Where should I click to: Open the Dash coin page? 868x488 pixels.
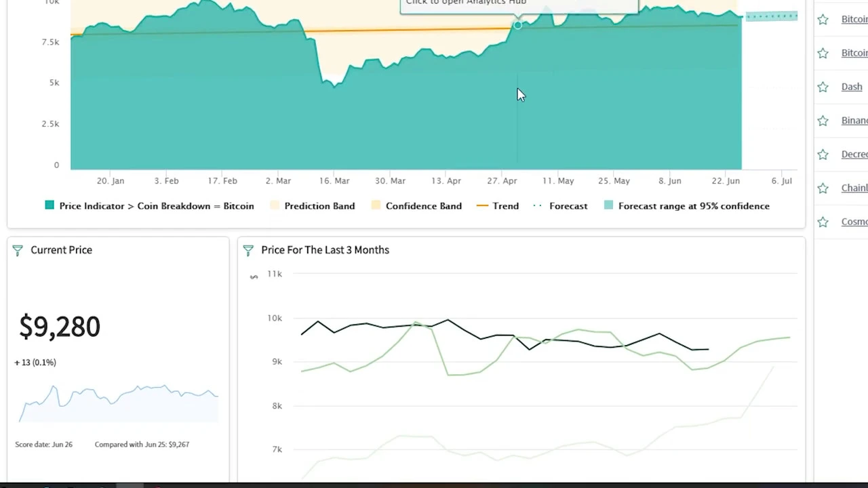tap(852, 86)
